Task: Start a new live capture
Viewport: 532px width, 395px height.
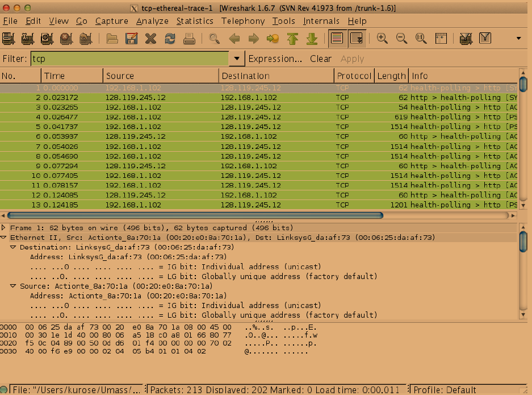Action: 48,39
